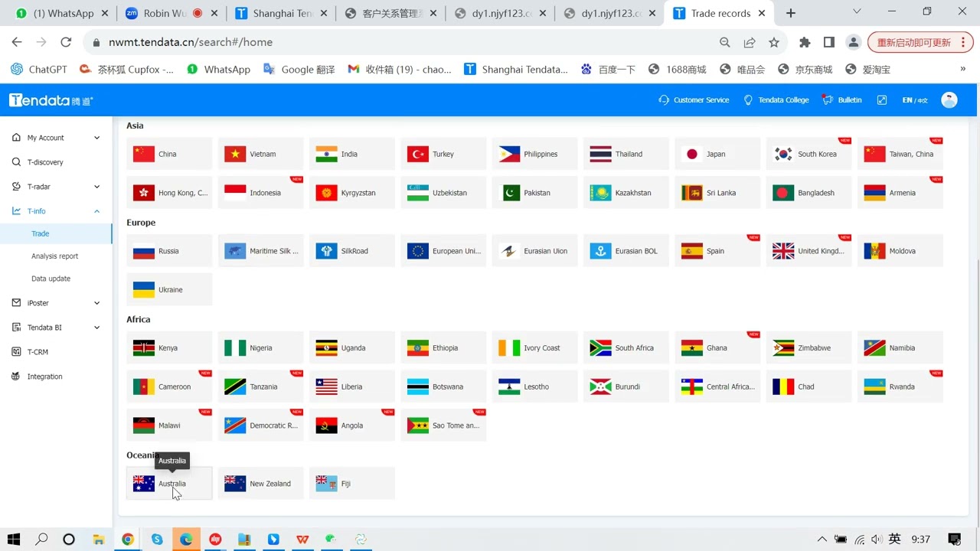Select the New Zealand country card
This screenshot has height=551, width=980.
click(x=260, y=484)
